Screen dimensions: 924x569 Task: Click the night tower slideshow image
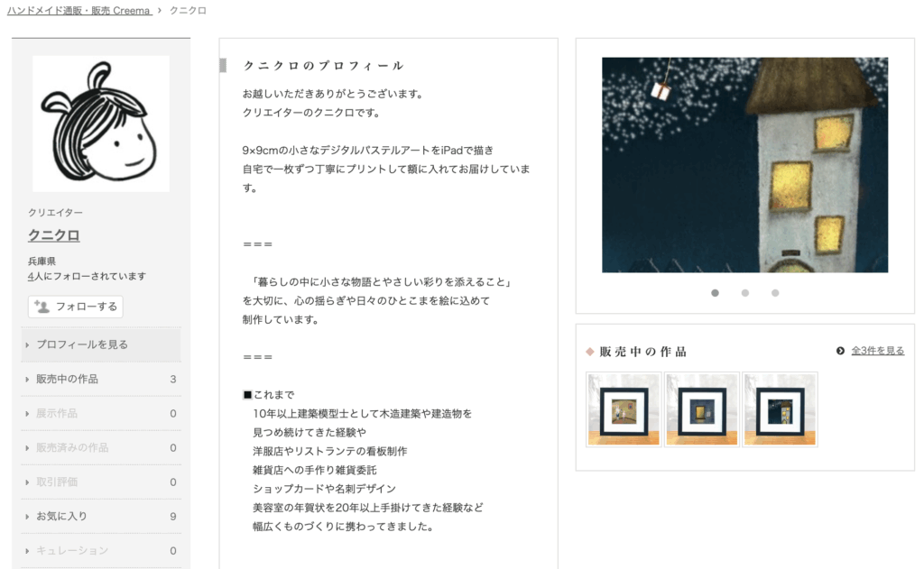744,165
